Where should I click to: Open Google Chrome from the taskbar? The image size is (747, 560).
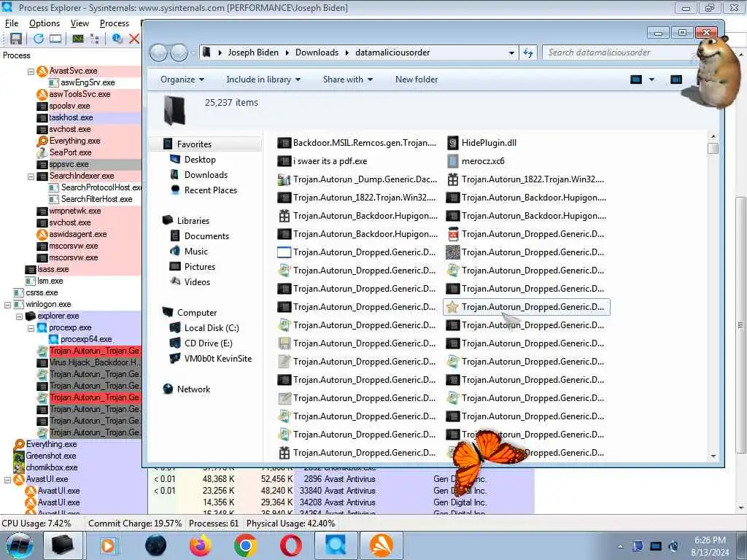(x=245, y=545)
